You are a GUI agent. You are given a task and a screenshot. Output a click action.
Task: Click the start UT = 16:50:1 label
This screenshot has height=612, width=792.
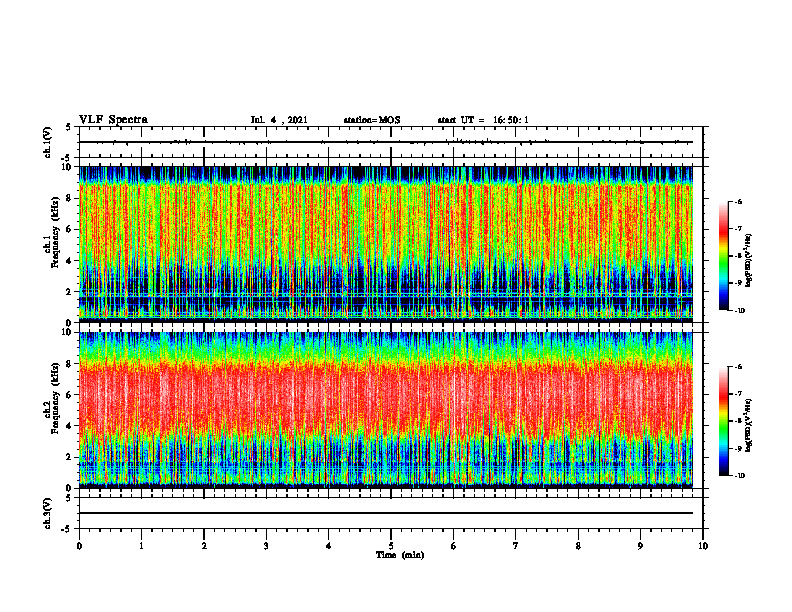pos(483,120)
